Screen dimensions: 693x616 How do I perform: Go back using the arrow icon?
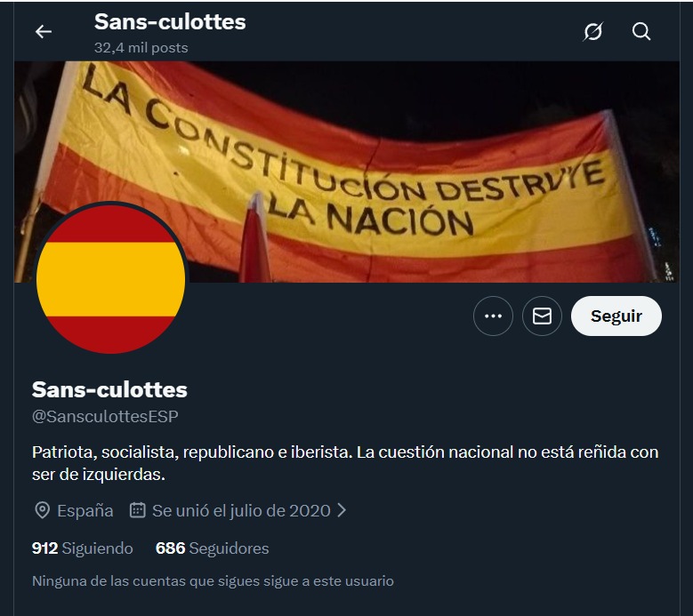pyautogui.click(x=44, y=31)
